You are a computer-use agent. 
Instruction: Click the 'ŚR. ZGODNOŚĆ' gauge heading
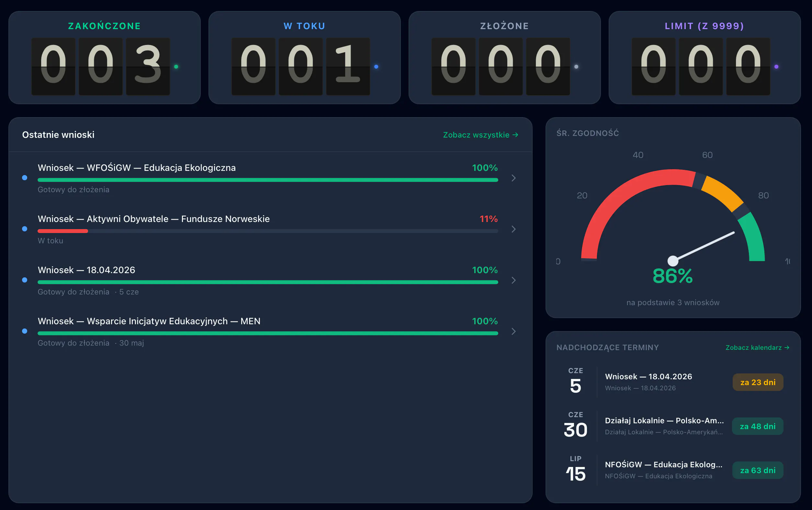[x=588, y=133]
